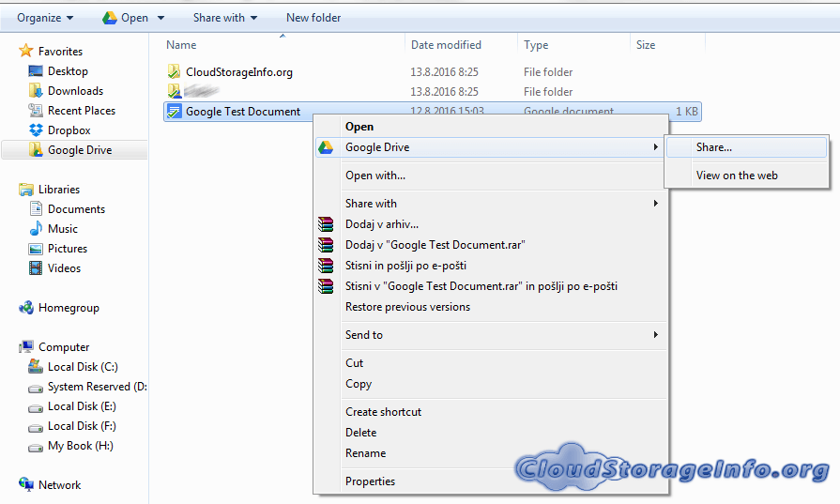Click the Downloads label in Favorites
Viewport: 840px width, 504px height.
point(75,90)
